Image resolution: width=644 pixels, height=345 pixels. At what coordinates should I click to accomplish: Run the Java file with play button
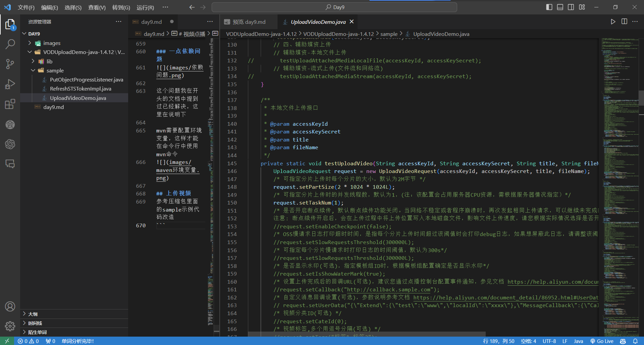coord(613,22)
